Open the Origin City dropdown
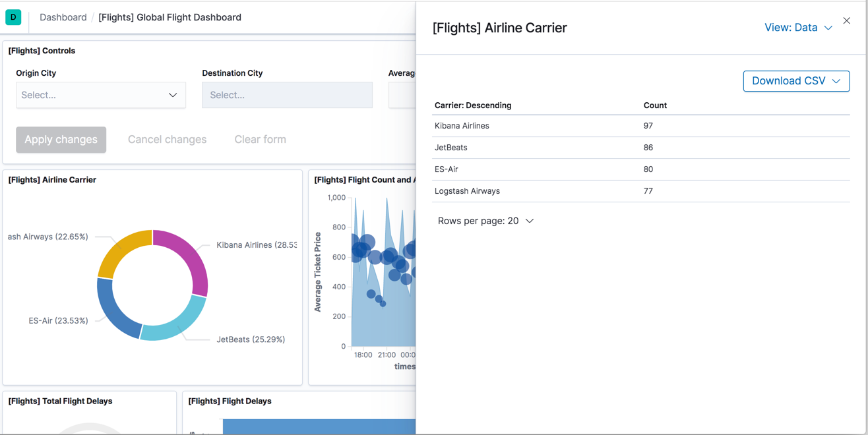Screen dimensions: 868x435 [101, 95]
